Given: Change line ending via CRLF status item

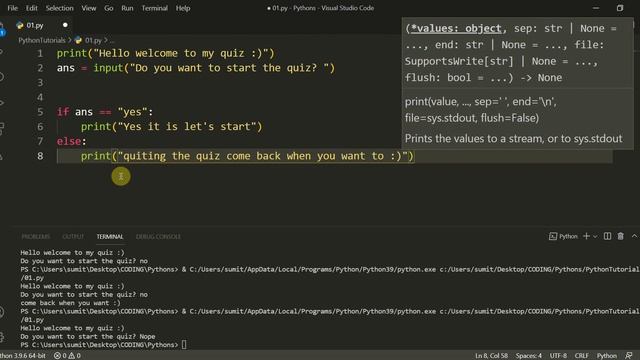Looking at the screenshot, I should coord(582,356).
